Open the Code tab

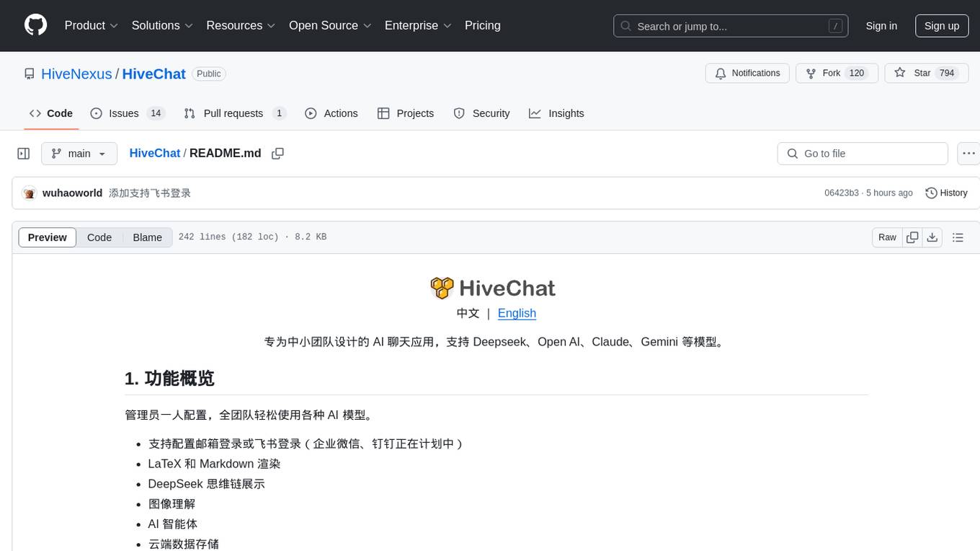pyautogui.click(x=51, y=113)
